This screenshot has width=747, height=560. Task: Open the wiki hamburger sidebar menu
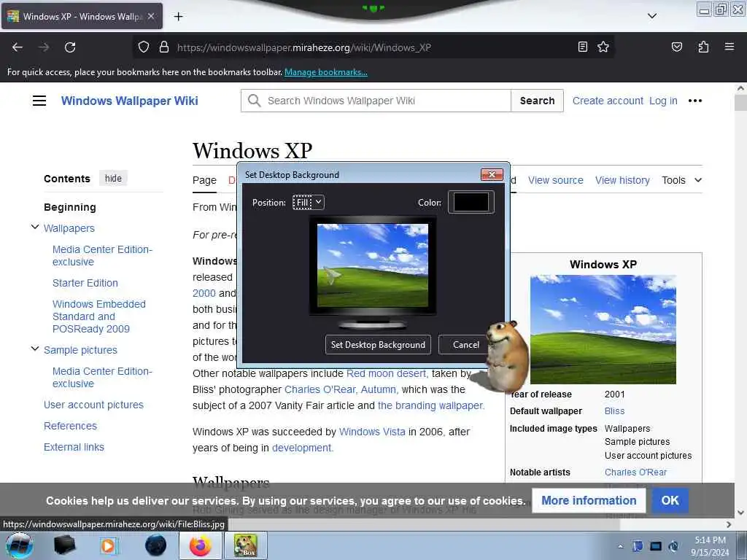[x=39, y=101]
